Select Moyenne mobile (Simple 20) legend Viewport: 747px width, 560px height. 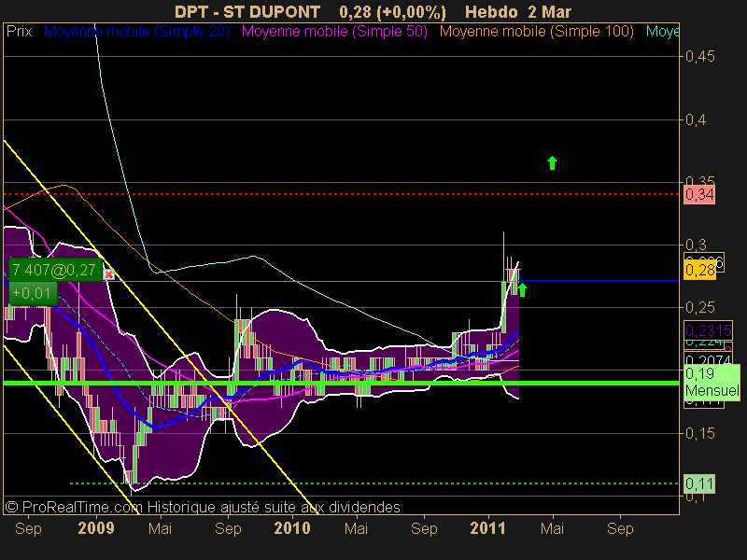136,32
